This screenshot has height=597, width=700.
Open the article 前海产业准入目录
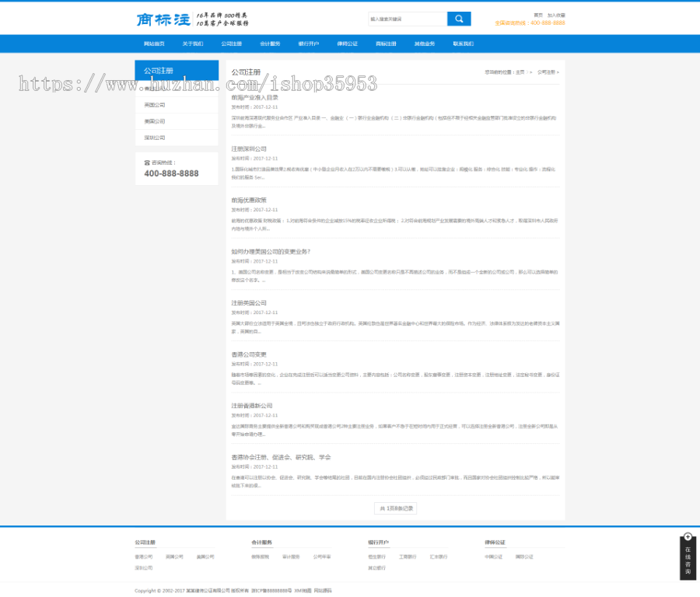pyautogui.click(x=254, y=98)
